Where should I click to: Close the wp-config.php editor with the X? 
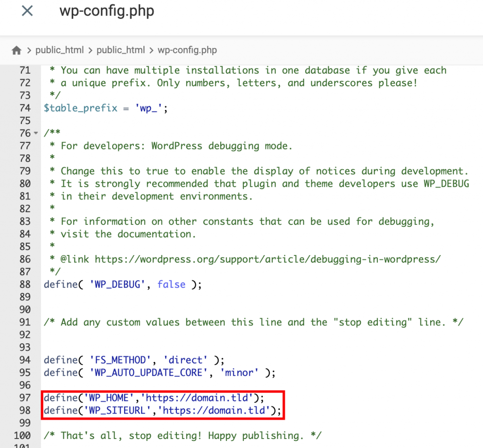27,11
